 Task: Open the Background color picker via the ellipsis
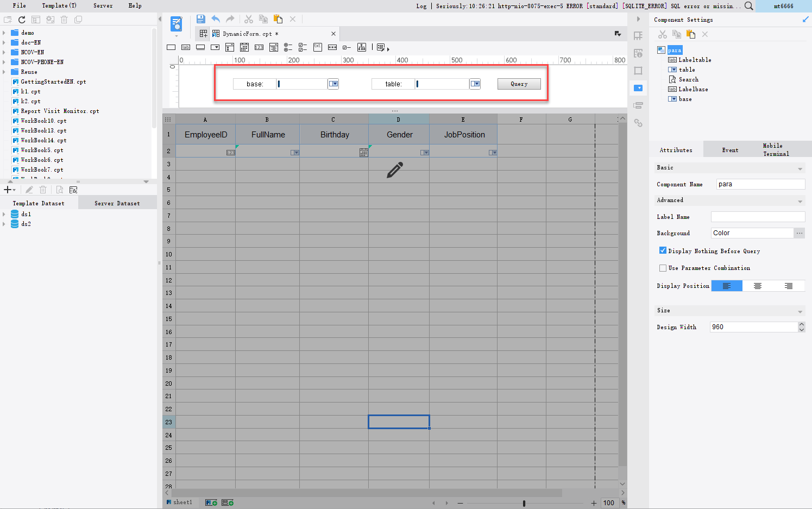(799, 232)
